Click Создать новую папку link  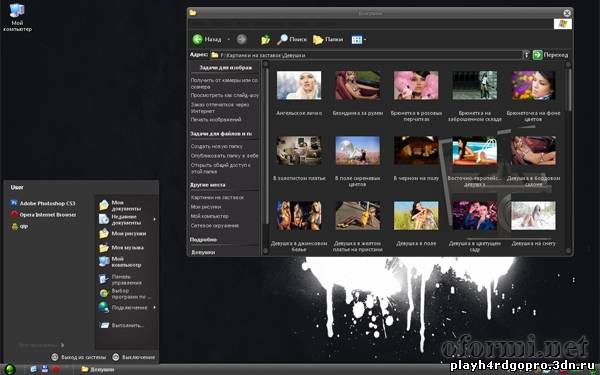[217, 146]
